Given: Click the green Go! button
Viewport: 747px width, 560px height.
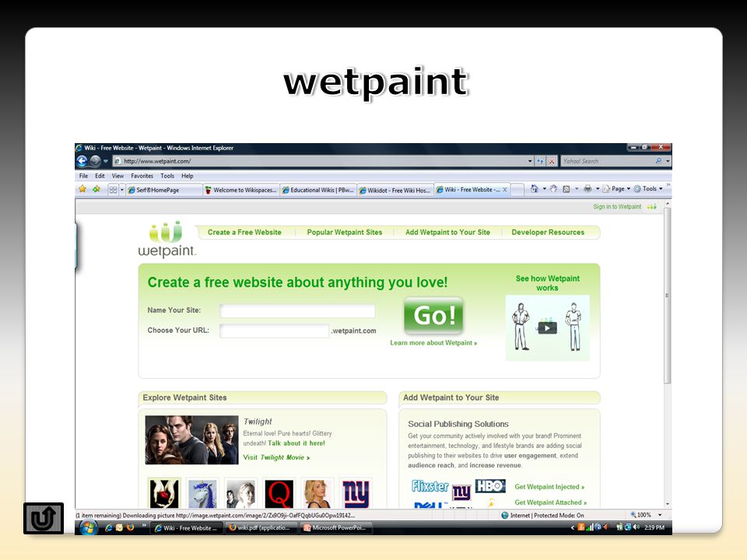Looking at the screenshot, I should pyautogui.click(x=433, y=315).
